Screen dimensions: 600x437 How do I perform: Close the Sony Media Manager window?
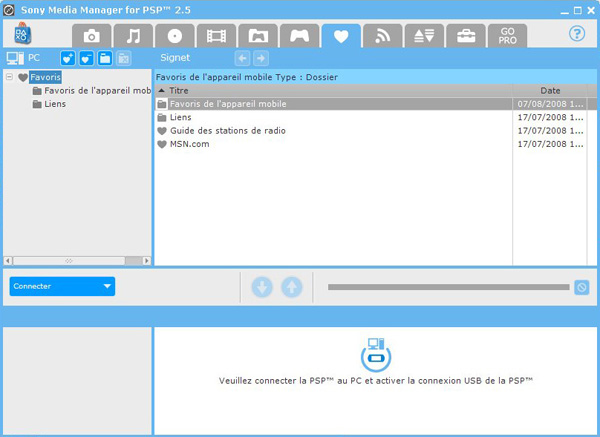point(591,11)
